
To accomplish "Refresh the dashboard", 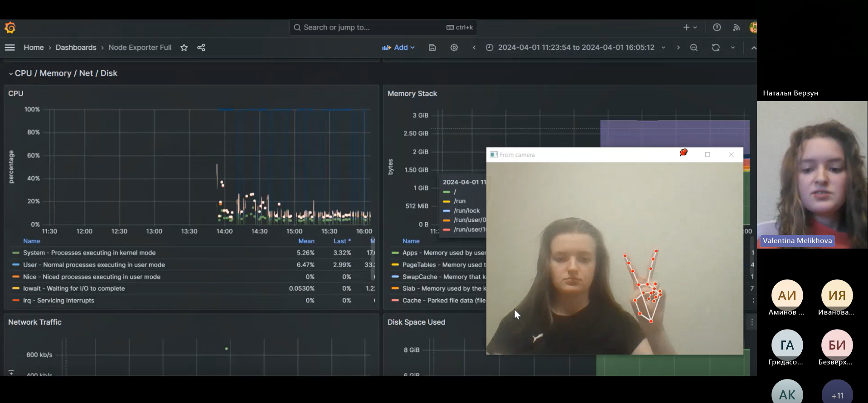I will click(716, 48).
